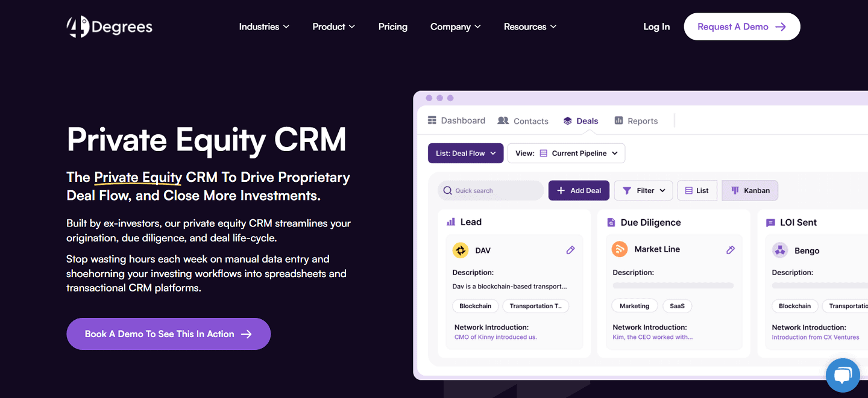Click the Lead column chart icon

(451, 222)
